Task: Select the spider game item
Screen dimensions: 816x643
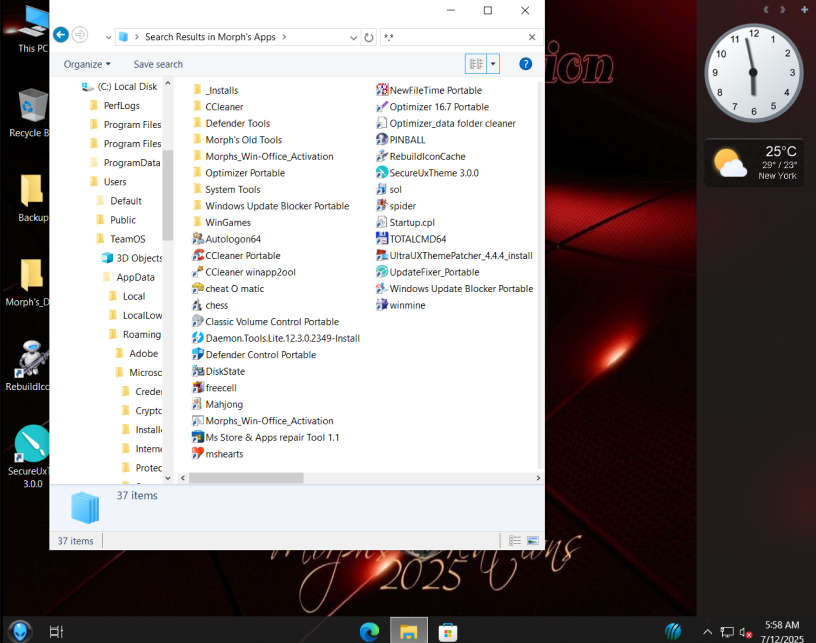Action: tap(396, 206)
